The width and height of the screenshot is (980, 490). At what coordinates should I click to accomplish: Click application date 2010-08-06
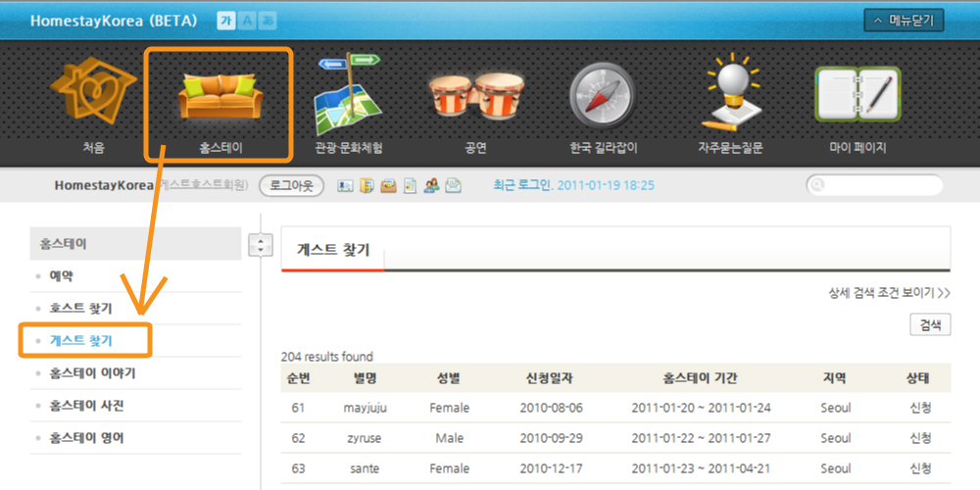pyautogui.click(x=551, y=408)
